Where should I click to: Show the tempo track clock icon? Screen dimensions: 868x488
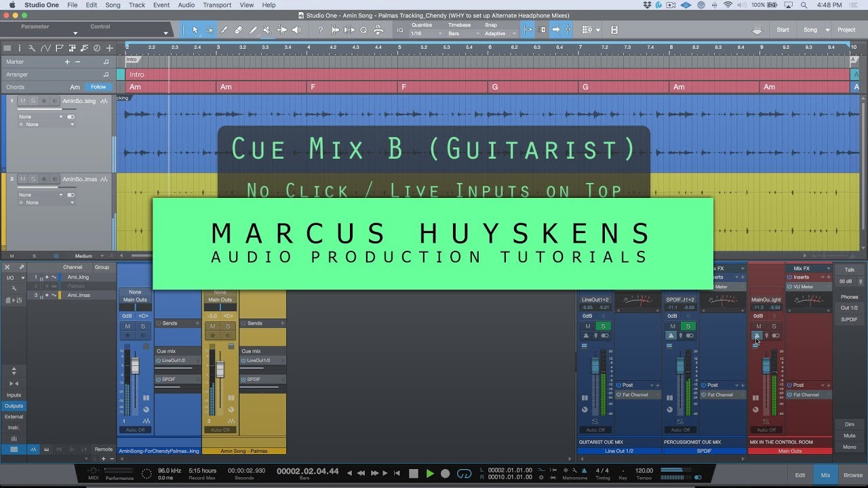click(96, 48)
